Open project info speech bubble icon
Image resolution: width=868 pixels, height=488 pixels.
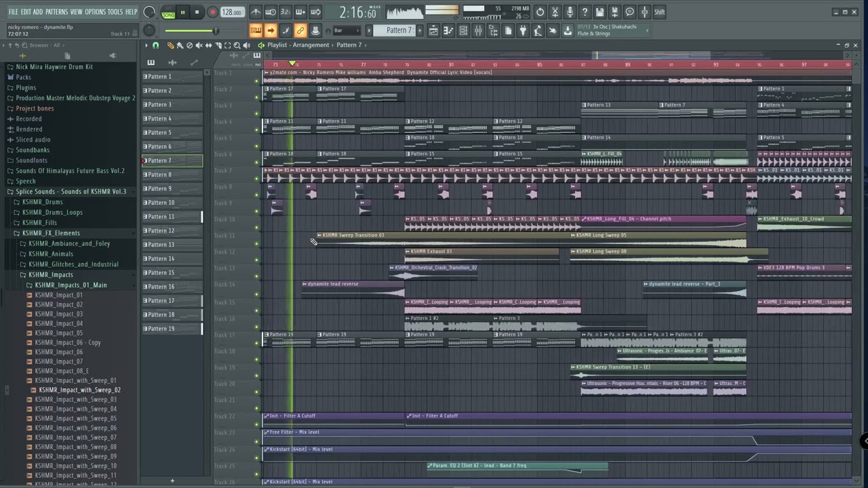[629, 12]
